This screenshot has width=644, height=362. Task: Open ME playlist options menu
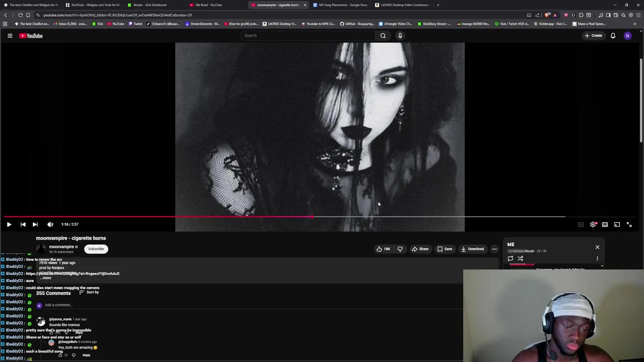[597, 258]
